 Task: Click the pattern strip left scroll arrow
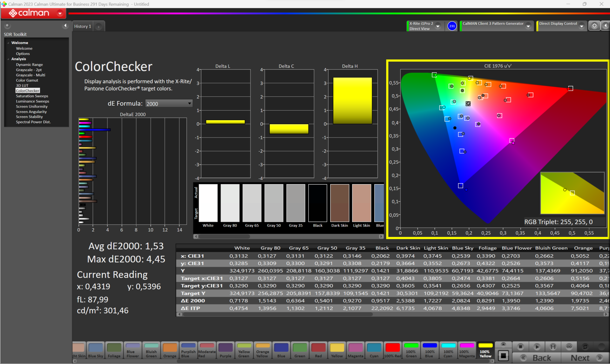pos(75,361)
